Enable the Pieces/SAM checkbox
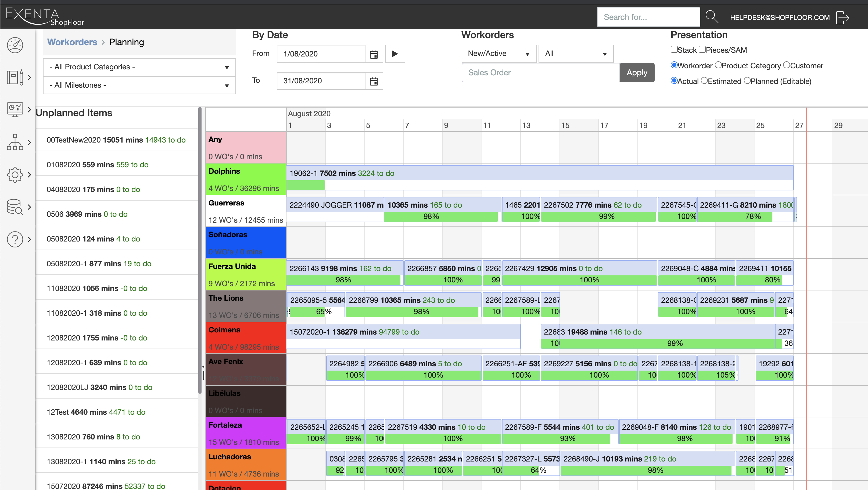The width and height of the screenshot is (868, 490). point(702,49)
